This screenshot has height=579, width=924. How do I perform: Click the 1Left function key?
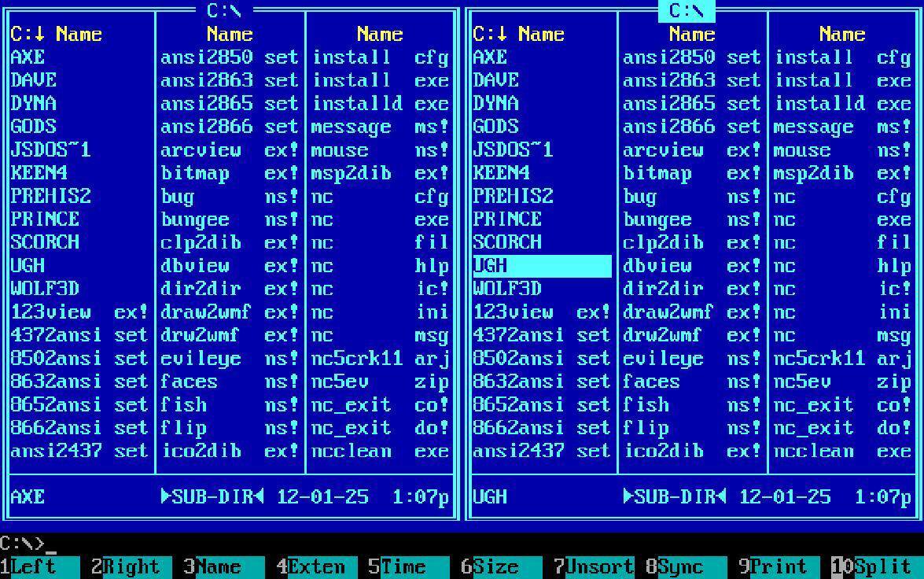click(39, 567)
